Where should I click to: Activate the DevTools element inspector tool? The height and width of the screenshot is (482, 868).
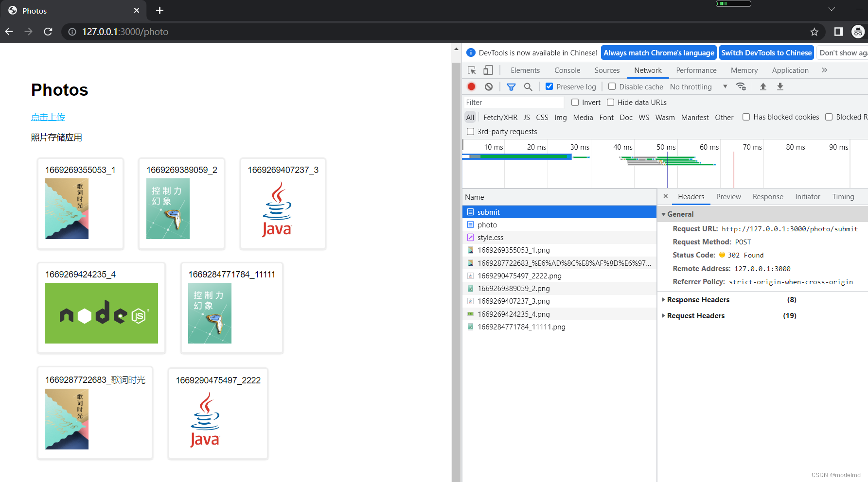(x=472, y=70)
